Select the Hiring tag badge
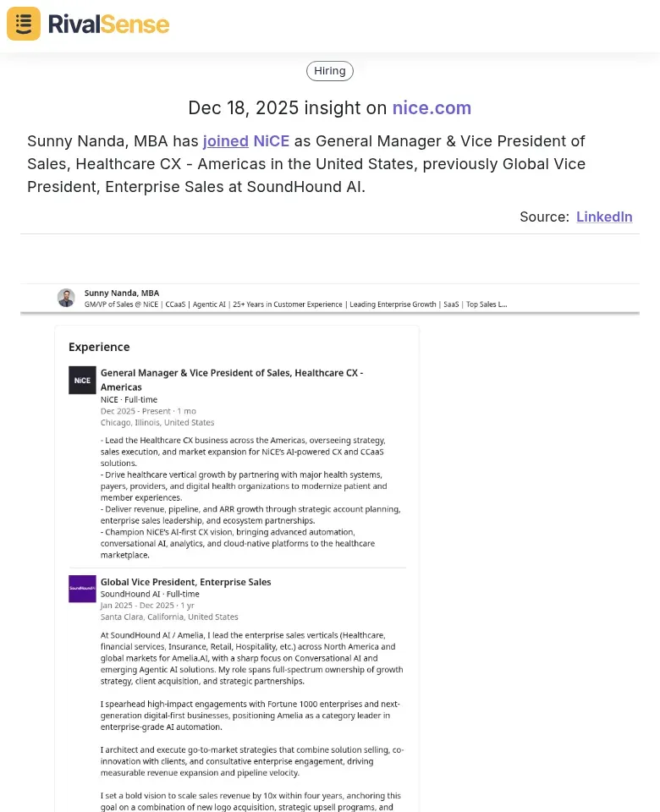The image size is (660, 812). pos(330,71)
